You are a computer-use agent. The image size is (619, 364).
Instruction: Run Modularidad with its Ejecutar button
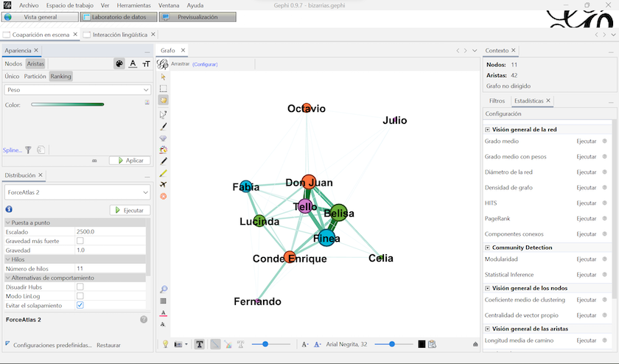(x=586, y=259)
